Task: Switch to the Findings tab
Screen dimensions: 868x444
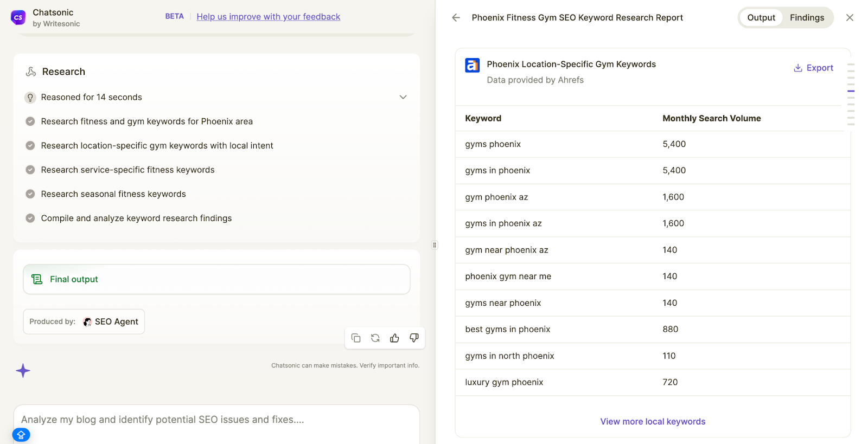Action: [807, 18]
